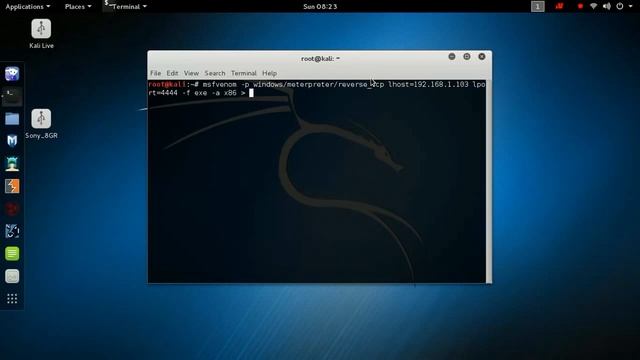This screenshot has height=360, width=640.
Task: Open the Files folder icon in dock
Action: point(12,119)
